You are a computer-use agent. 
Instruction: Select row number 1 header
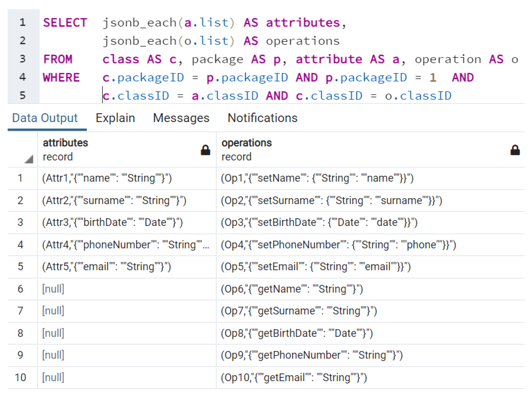point(20,178)
